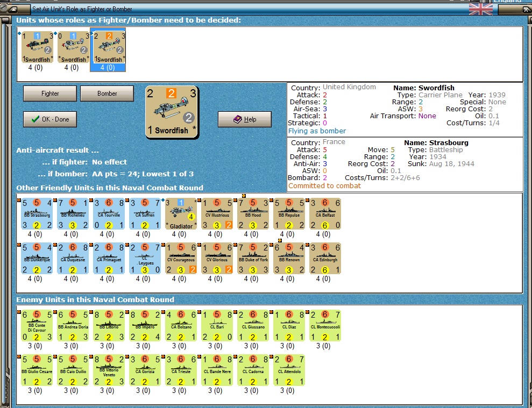This screenshot has width=532, height=408.
Task: Close the dialog with X button
Action: tap(526, 10)
